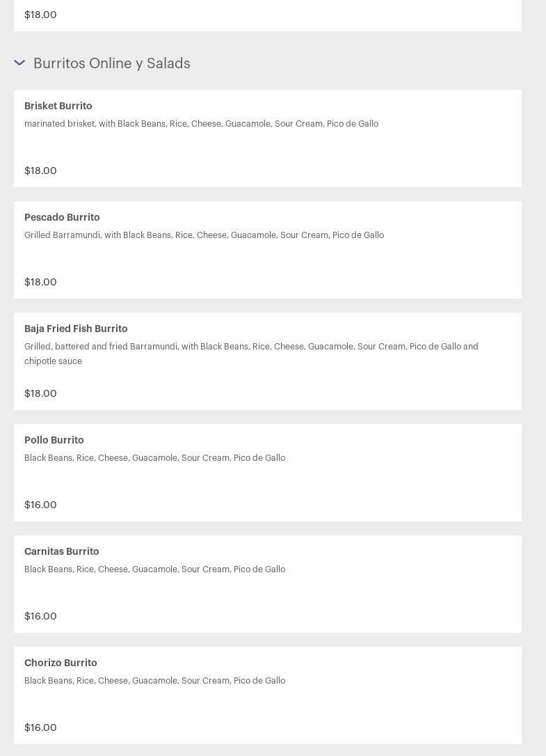Click the Chorizo Burrito $16.00 price

coord(40,727)
